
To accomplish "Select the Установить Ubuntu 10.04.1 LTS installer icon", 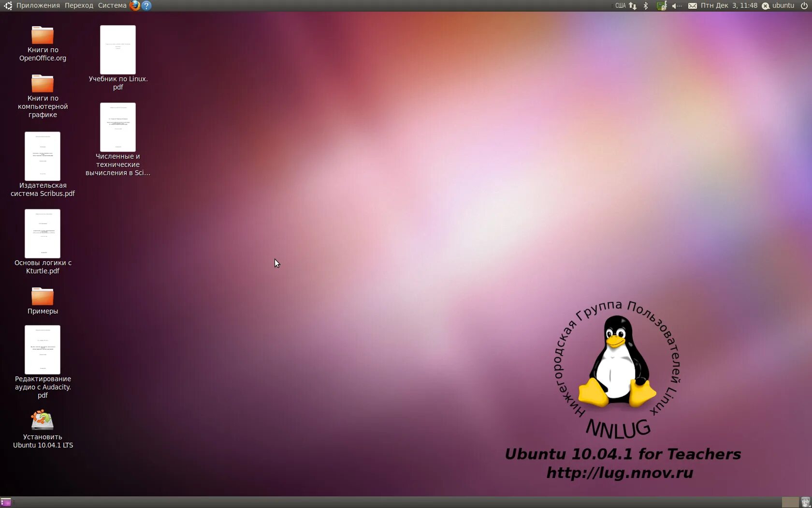I will (x=43, y=430).
